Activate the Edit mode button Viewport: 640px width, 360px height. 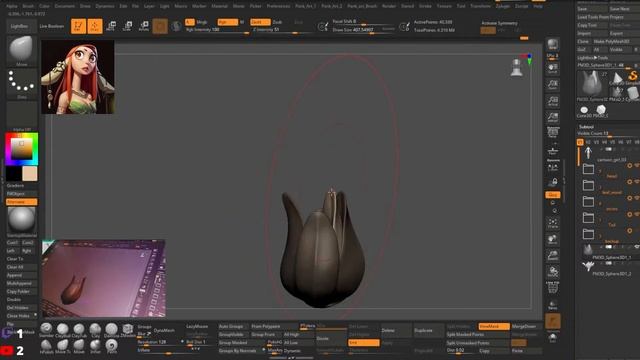pos(78,26)
